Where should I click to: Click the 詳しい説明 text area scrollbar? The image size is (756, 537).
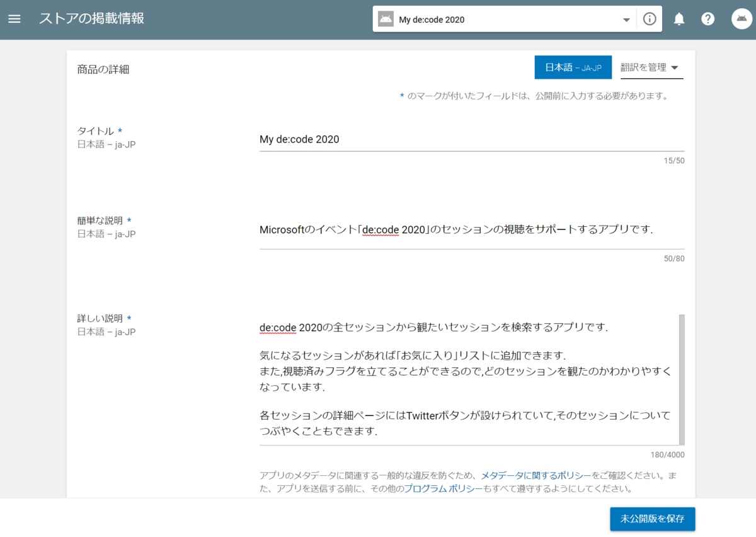coord(682,380)
